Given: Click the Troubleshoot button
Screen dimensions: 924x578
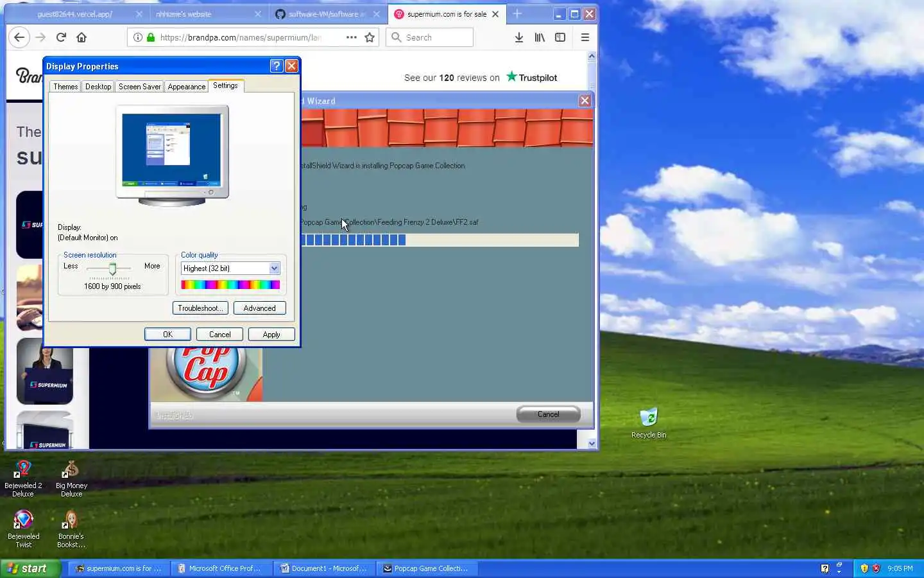Looking at the screenshot, I should click(200, 308).
